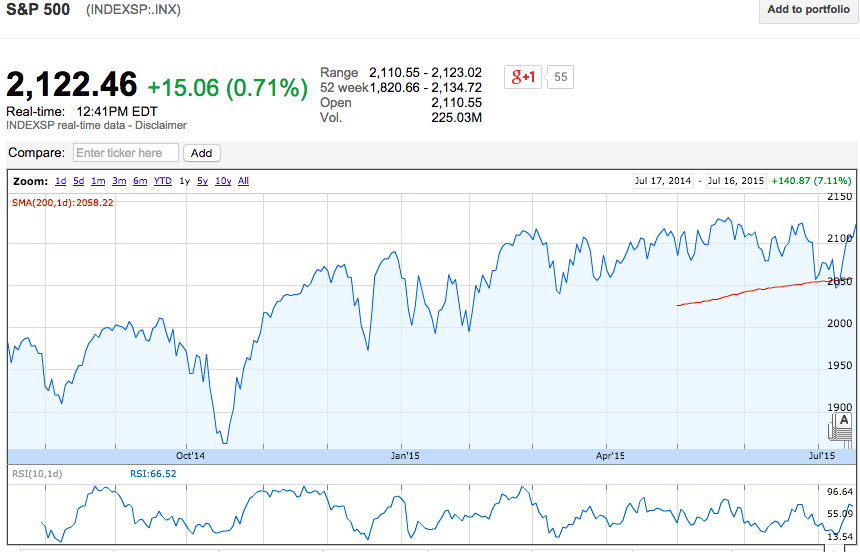860x552 pixels.
Task: Set chart zoom to 5y
Action: (202, 181)
